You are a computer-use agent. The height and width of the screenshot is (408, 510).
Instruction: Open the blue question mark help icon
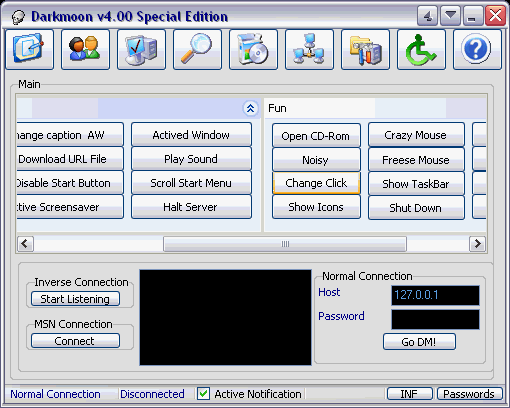click(477, 49)
